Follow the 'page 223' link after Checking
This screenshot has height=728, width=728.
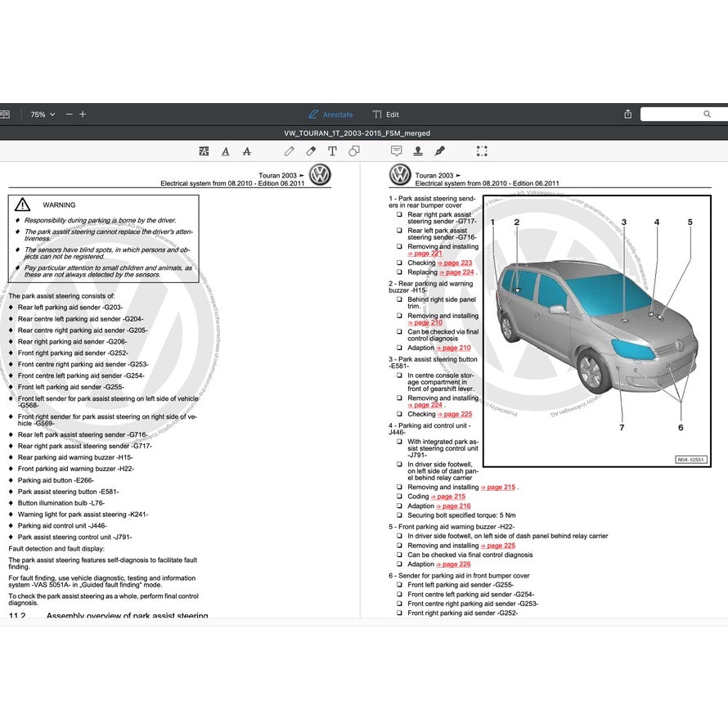click(455, 263)
